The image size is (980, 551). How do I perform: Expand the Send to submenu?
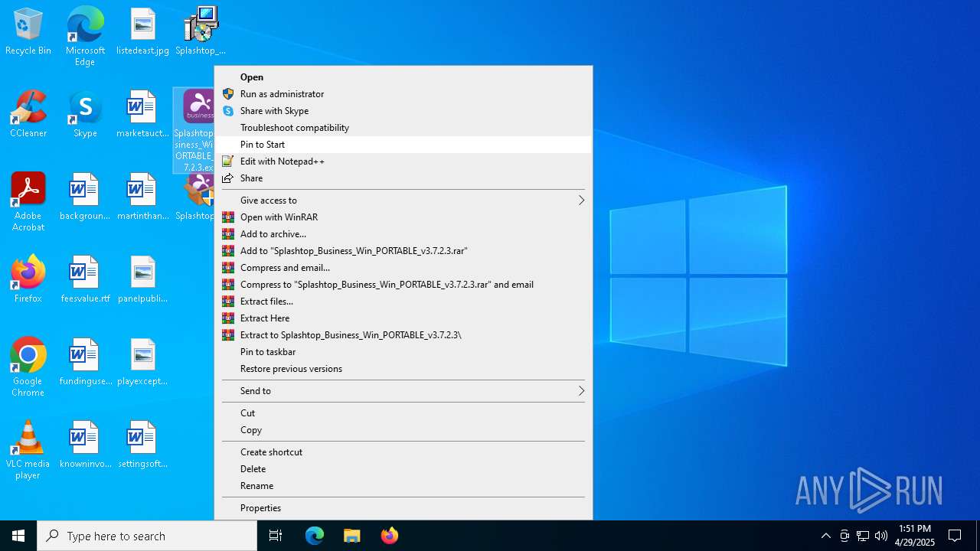pyautogui.click(x=403, y=391)
